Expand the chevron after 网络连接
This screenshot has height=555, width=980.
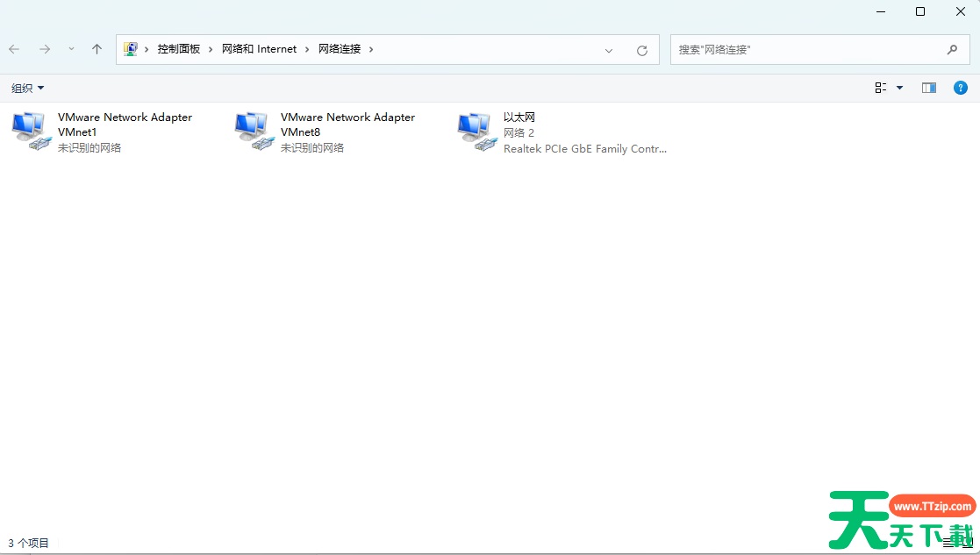[371, 49]
